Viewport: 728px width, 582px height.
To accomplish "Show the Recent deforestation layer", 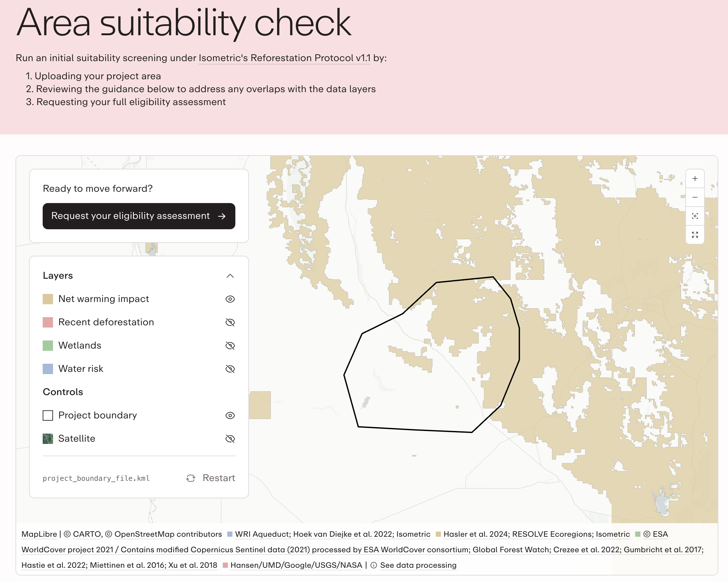I will pyautogui.click(x=230, y=322).
